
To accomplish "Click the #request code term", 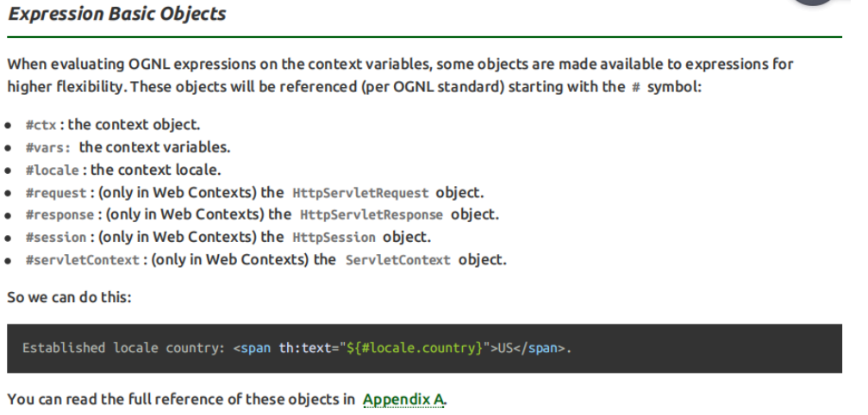I will 56,193.
